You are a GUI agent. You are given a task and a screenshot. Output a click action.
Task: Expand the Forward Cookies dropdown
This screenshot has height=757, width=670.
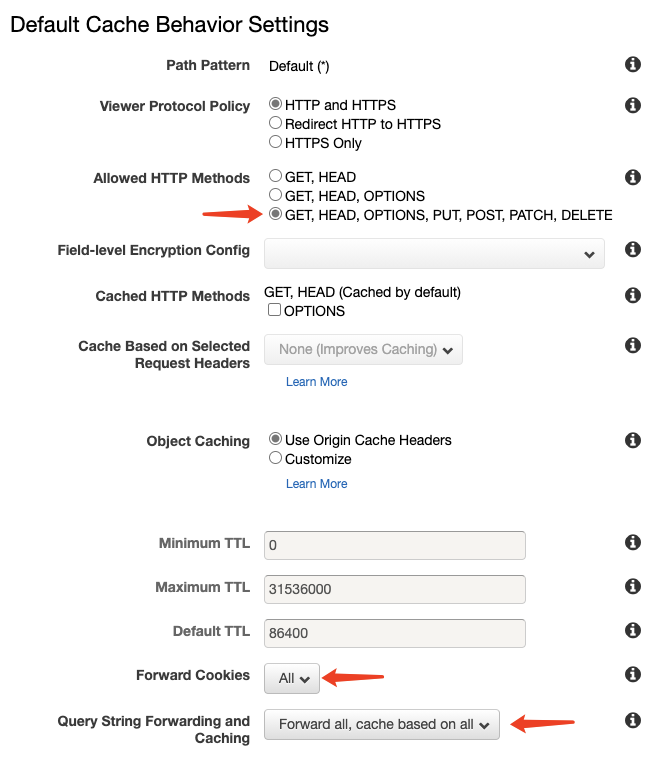point(292,678)
